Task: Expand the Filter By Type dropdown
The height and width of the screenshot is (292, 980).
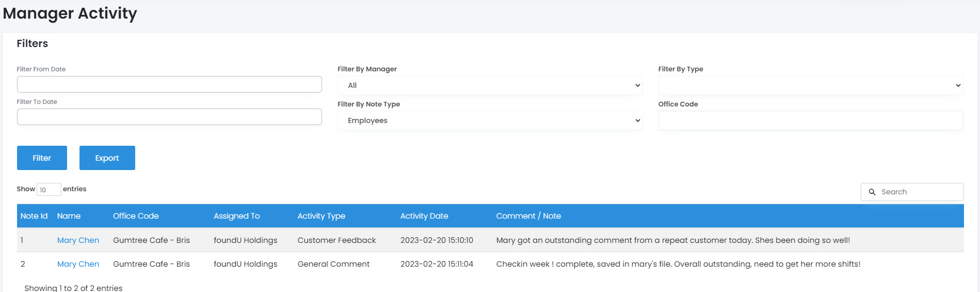Action: coord(810,85)
